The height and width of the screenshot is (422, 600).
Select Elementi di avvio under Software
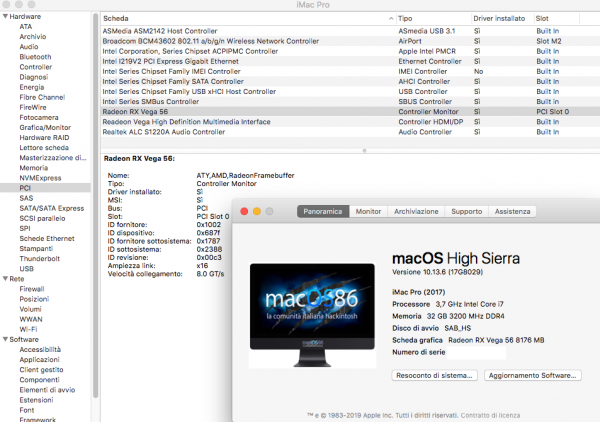click(x=47, y=389)
